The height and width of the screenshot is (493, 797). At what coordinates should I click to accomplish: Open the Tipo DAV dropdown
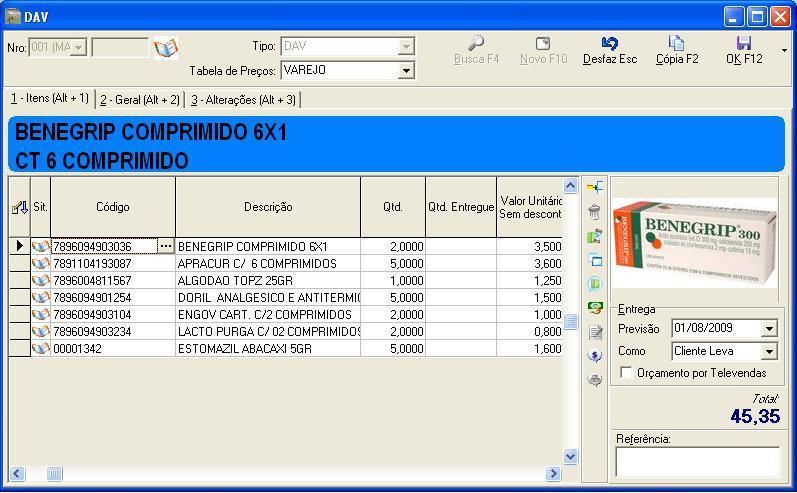(406, 47)
